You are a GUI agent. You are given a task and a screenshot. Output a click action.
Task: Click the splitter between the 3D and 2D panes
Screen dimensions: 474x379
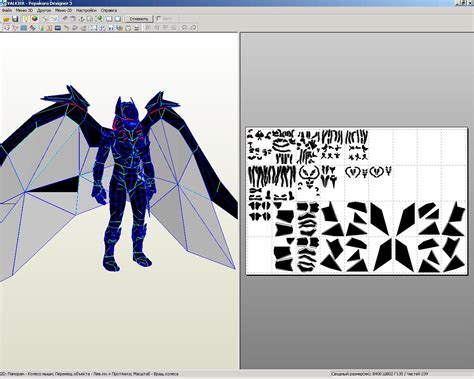[x=239, y=200]
